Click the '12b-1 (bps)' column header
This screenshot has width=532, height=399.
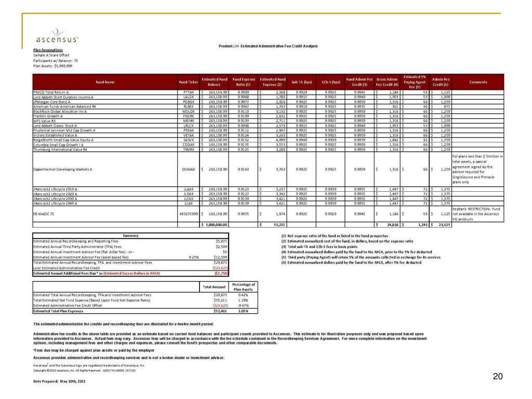330,82
